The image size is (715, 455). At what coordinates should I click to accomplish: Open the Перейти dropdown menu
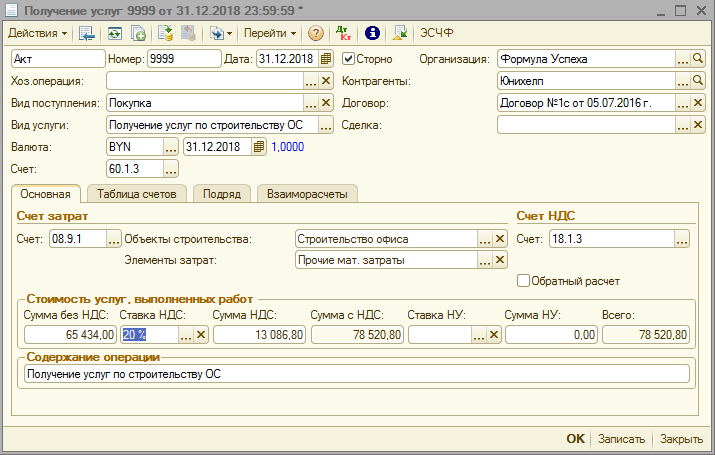click(270, 33)
